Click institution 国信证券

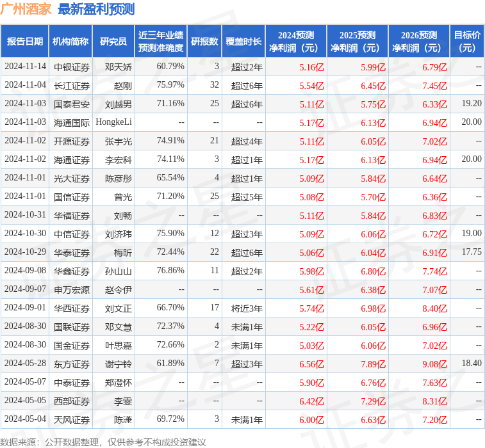(72, 197)
